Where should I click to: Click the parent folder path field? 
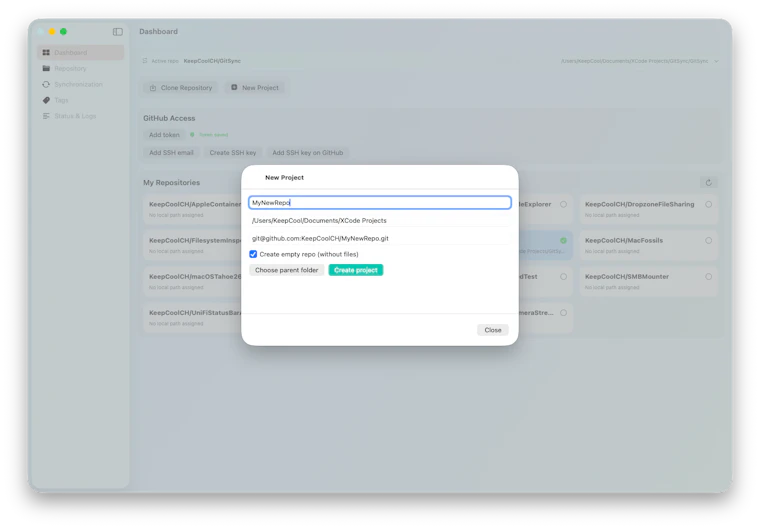(x=380, y=221)
